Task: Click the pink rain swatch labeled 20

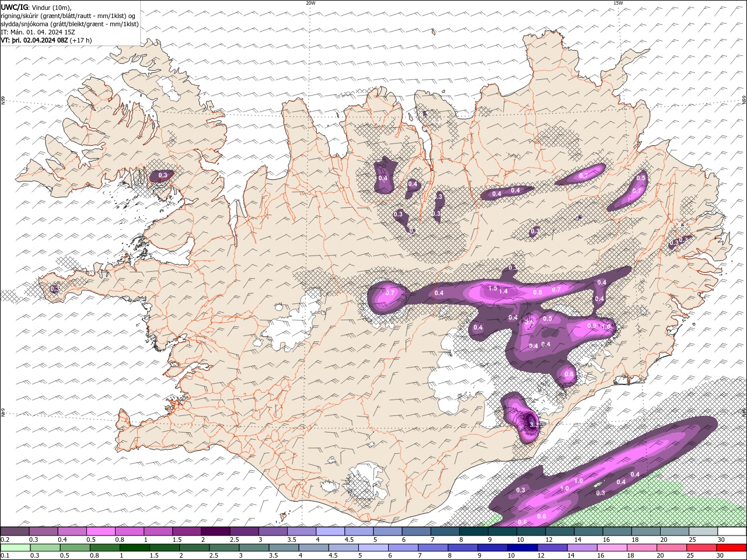Action: point(672,548)
